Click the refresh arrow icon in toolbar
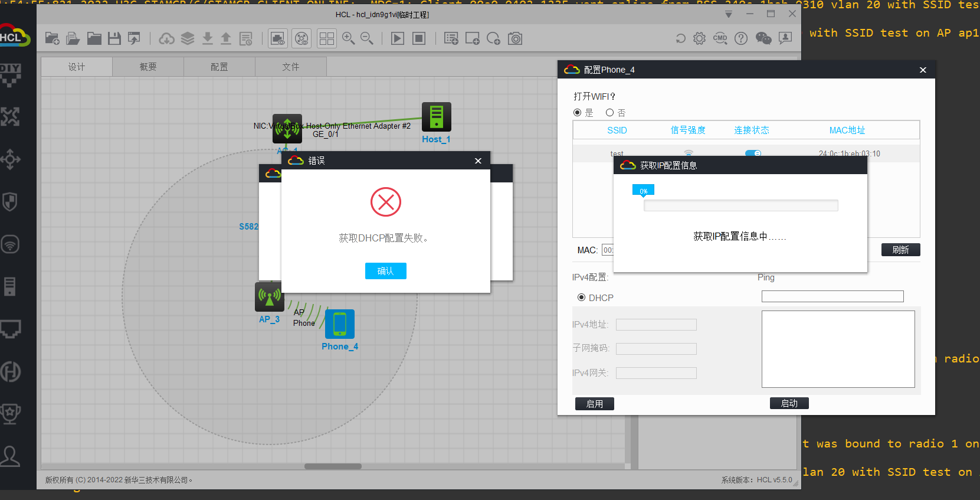 pos(680,39)
